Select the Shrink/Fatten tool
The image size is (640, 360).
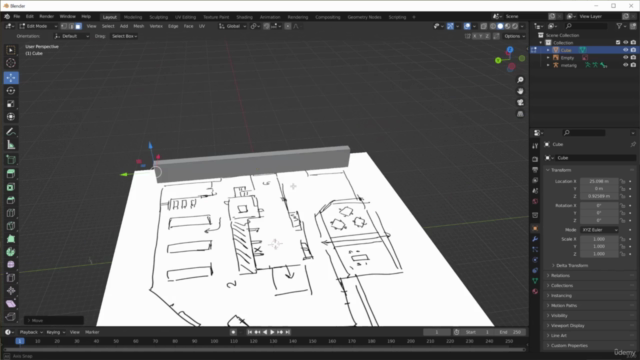tap(11, 291)
